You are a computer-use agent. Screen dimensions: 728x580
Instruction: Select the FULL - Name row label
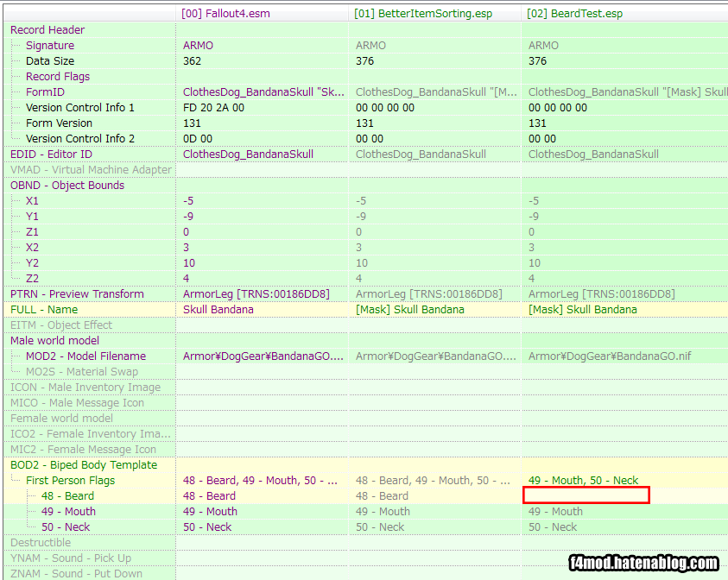click(x=44, y=310)
